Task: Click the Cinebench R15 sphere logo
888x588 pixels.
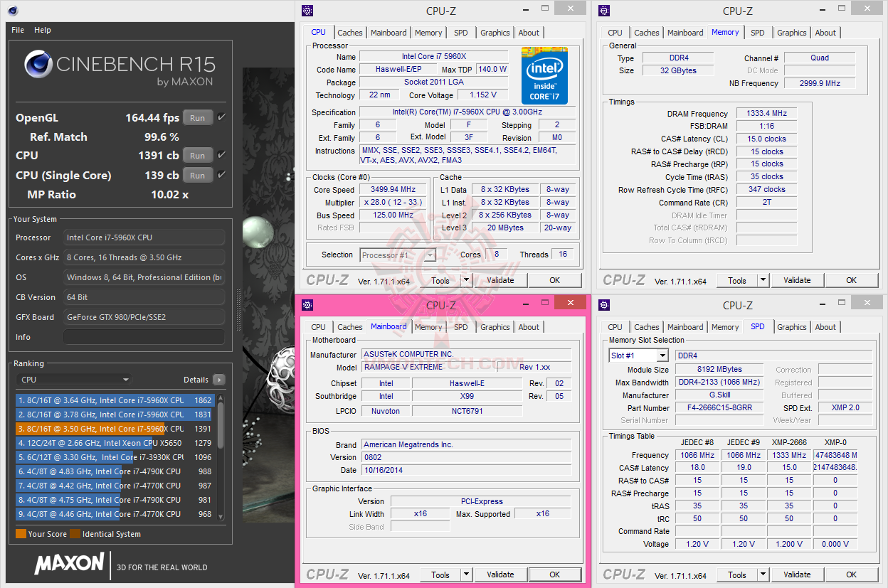Action: (38, 65)
